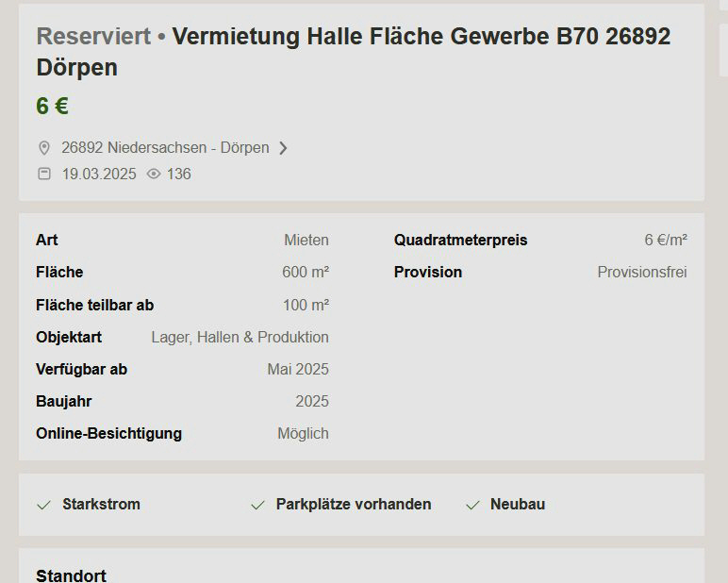
Task: Click the listing title Vermietung Halle Fläche
Action: 354,52
